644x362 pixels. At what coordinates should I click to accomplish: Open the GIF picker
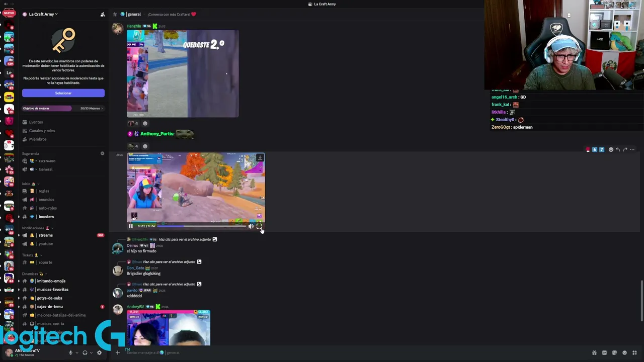604,353
